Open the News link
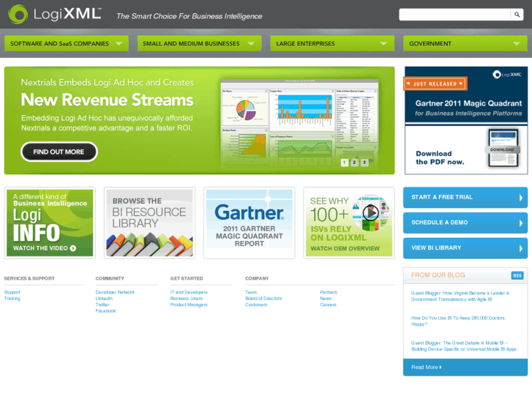The width and height of the screenshot is (532, 399). tap(326, 299)
